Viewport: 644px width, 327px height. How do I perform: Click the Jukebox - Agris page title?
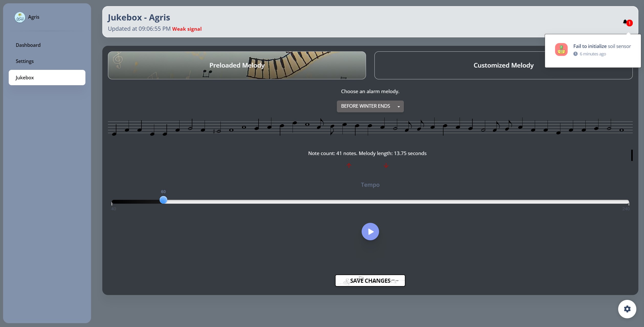[139, 17]
